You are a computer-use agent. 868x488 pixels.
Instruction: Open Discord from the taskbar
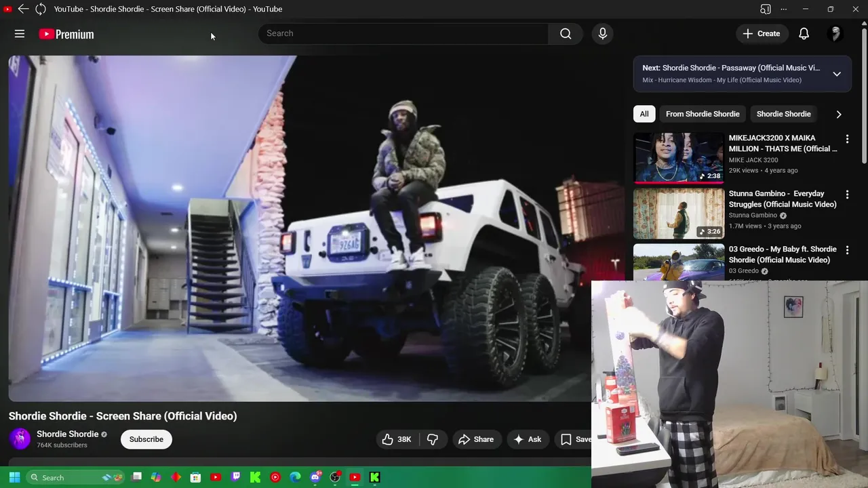315,477
